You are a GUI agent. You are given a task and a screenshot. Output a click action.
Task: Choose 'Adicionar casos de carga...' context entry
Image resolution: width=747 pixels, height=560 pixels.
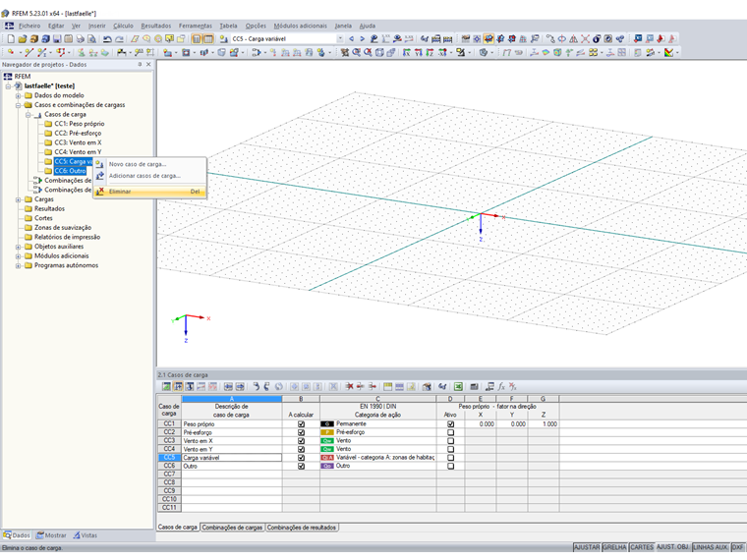pyautogui.click(x=150, y=176)
